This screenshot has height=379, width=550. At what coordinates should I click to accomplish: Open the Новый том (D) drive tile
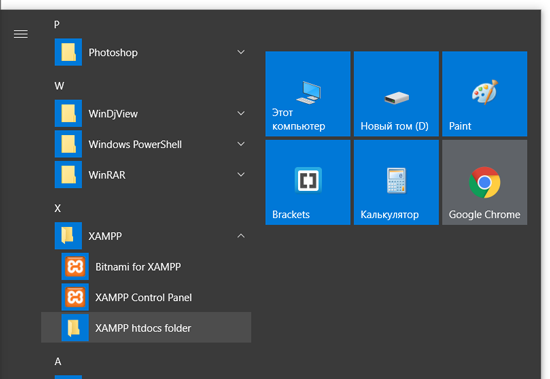[x=396, y=94]
